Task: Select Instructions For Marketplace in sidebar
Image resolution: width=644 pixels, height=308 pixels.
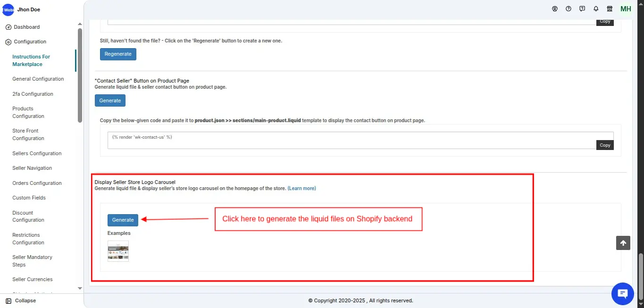Action: [x=31, y=60]
